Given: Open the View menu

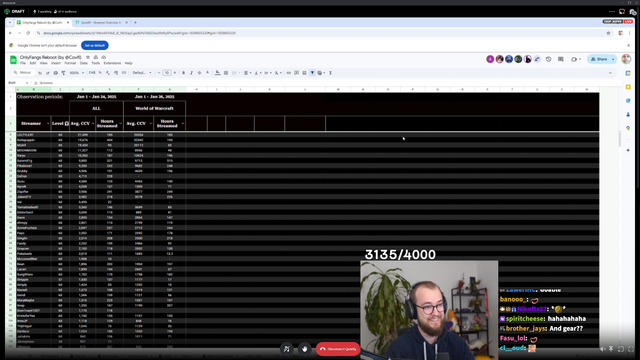Looking at the screenshot, I should [44, 63].
